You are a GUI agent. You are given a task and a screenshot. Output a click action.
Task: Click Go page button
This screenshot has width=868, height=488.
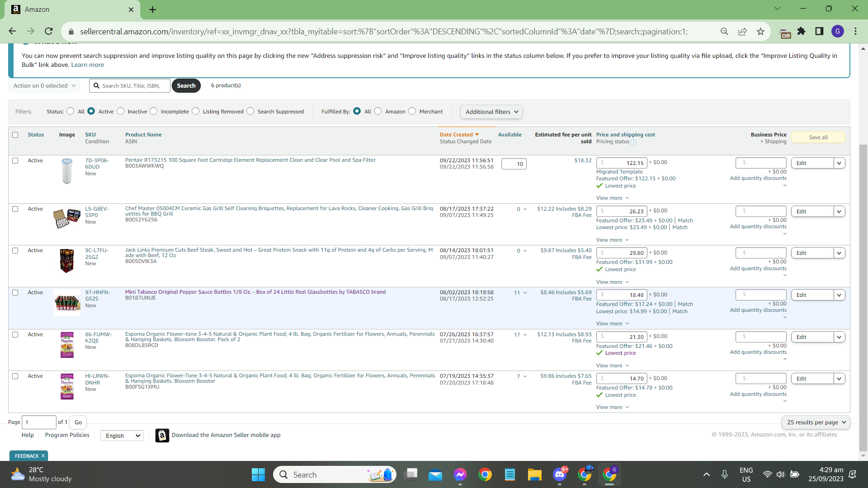pos(78,422)
